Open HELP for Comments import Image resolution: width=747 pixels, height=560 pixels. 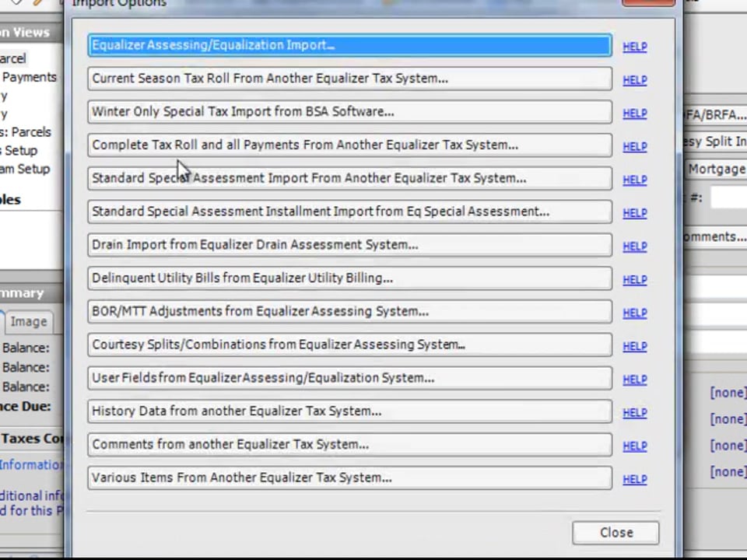[x=635, y=446]
